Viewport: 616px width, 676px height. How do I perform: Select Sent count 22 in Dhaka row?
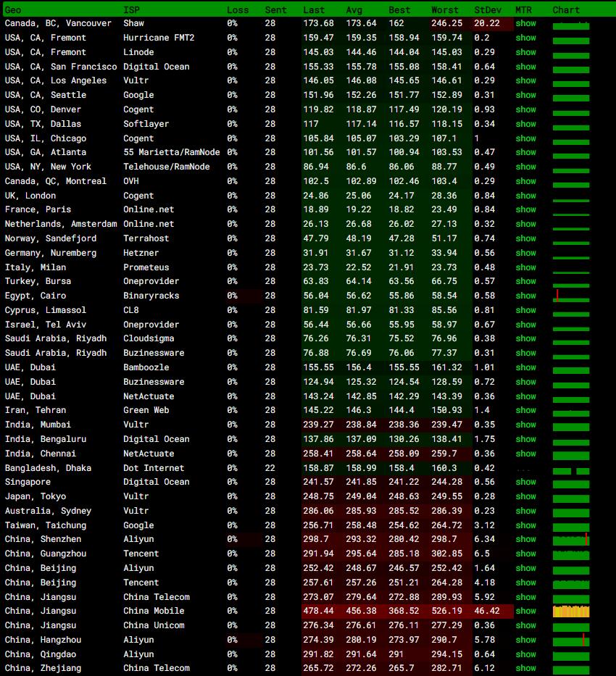(x=270, y=468)
